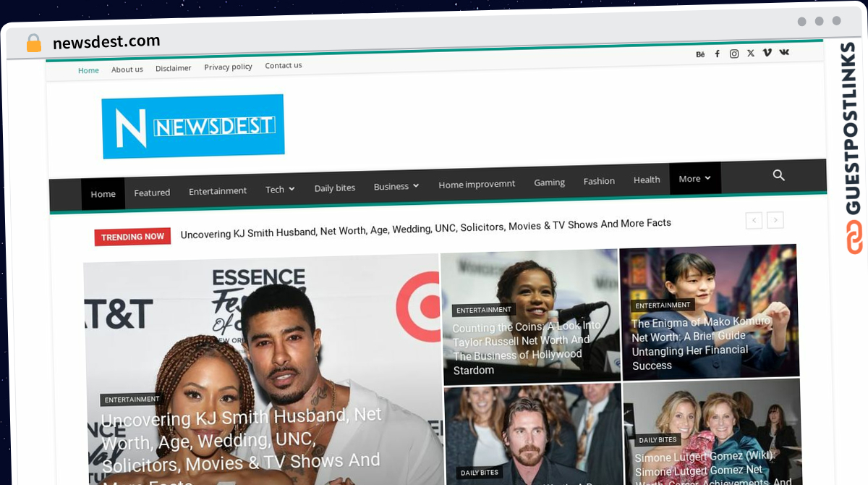The image size is (868, 485).
Task: Show next trending headline
Action: 775,219
